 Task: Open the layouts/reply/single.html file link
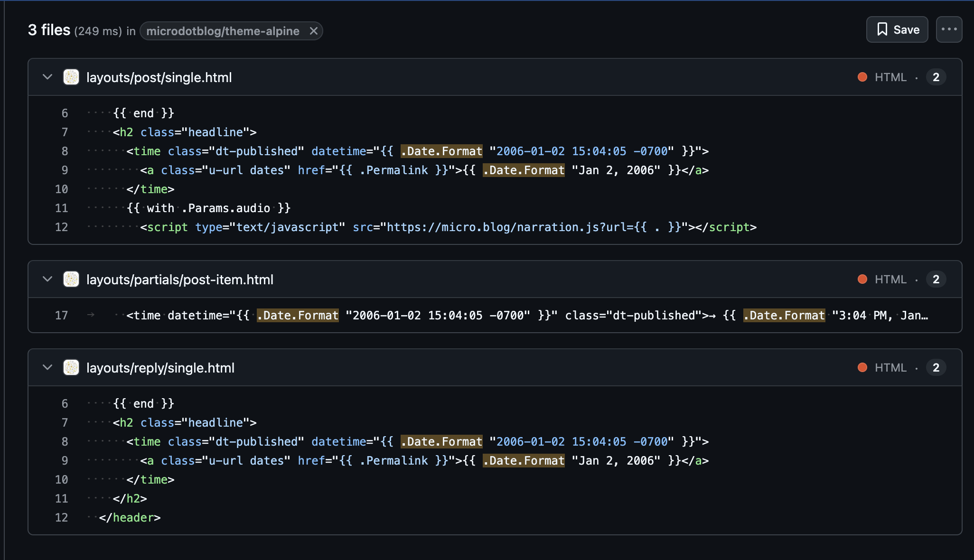click(x=160, y=368)
